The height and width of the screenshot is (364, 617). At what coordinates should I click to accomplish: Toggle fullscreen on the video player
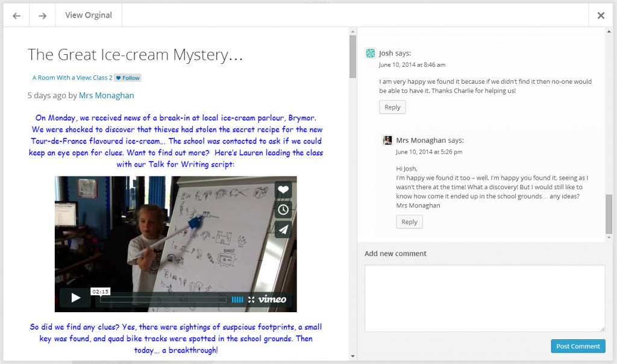tap(251, 300)
